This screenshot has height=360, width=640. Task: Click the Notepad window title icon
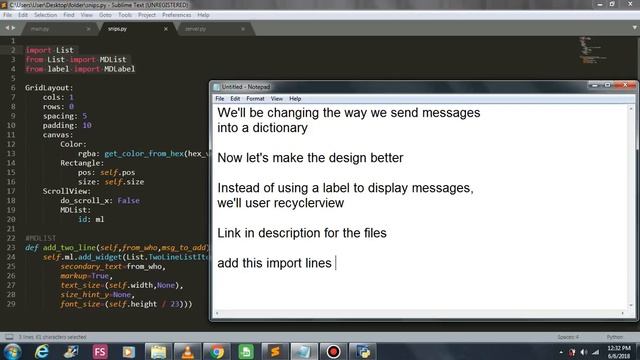pos(217,87)
